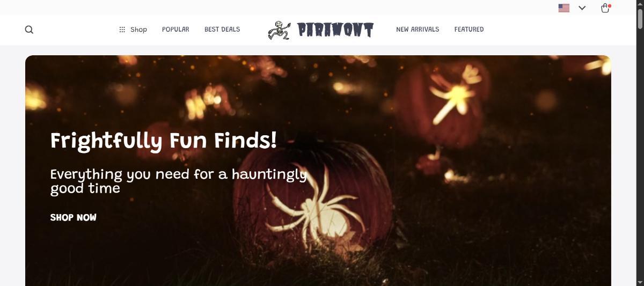Click the dancing skeleton mascot logo
The width and height of the screenshot is (644, 286).
click(280, 30)
